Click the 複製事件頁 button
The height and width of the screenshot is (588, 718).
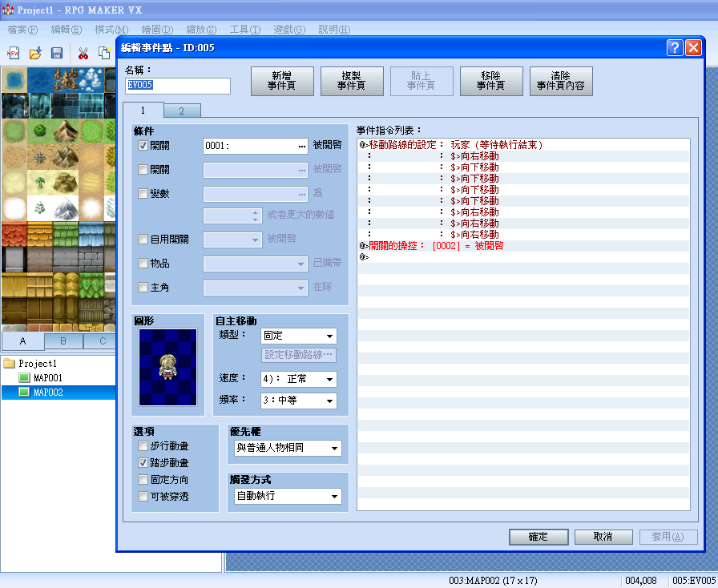point(352,81)
